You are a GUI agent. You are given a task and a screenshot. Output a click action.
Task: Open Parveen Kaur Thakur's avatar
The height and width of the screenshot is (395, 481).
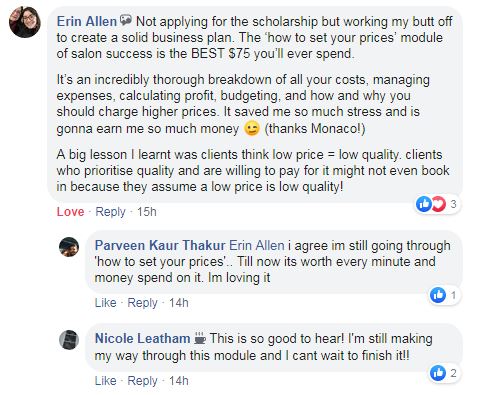[69, 247]
